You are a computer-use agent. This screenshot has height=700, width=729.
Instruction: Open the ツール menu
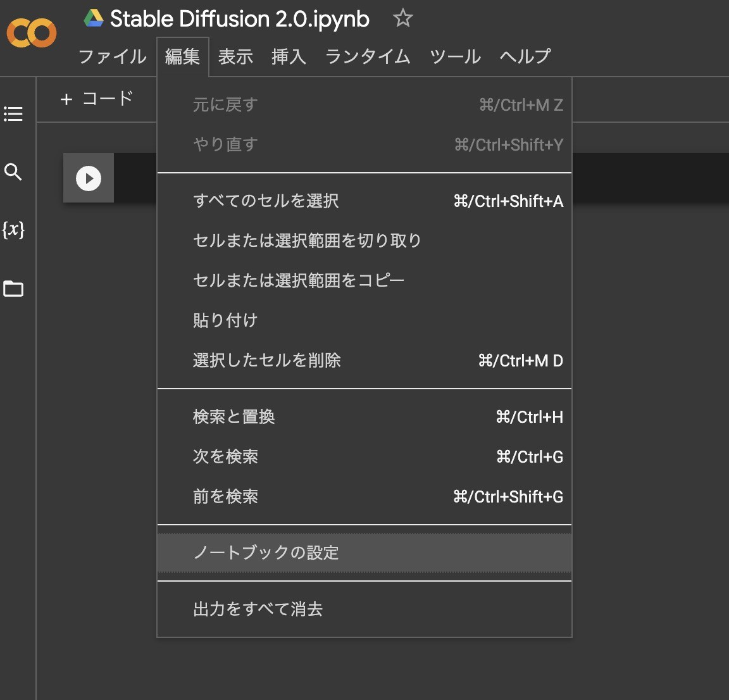(x=455, y=57)
